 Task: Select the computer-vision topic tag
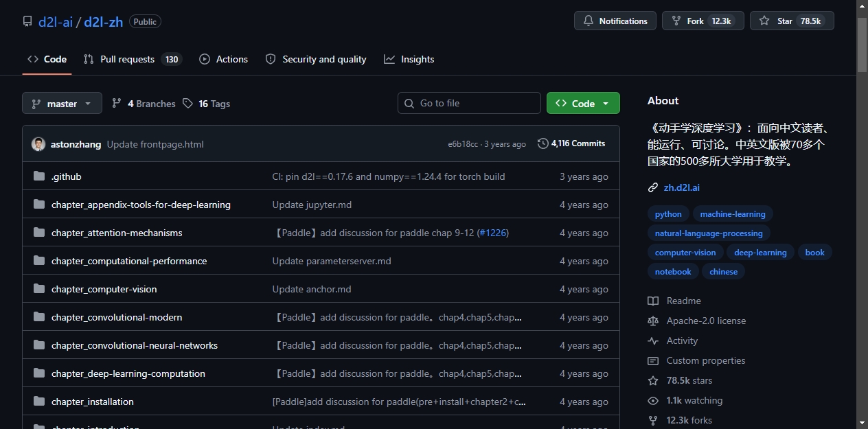[685, 253]
